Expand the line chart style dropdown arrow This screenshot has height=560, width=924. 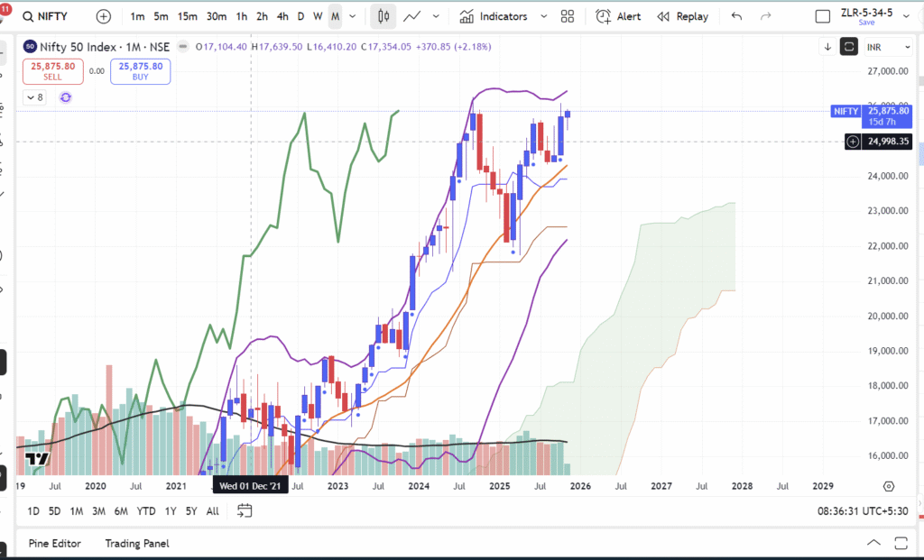click(437, 16)
